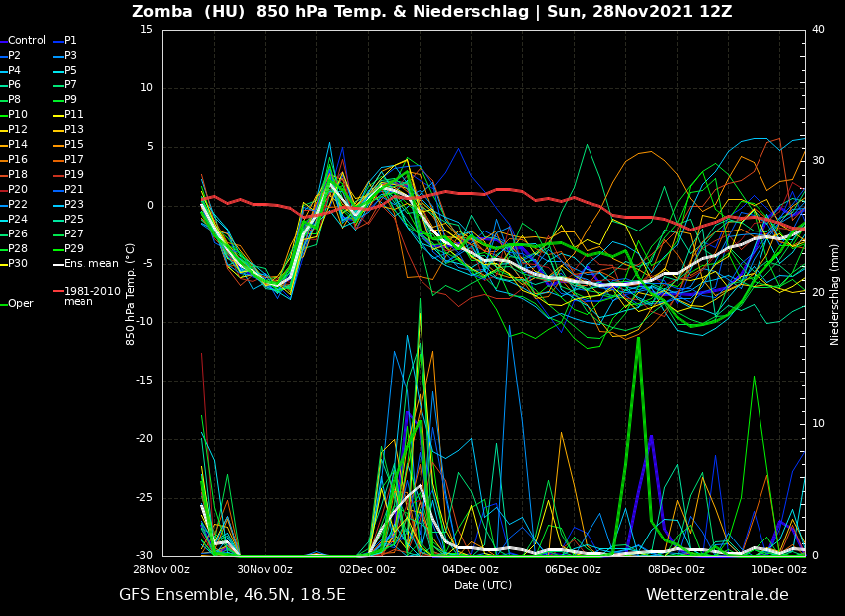Image resolution: width=845 pixels, height=616 pixels.
Task: Click the GFS Ensemble coordinates caption
Action: pyautogui.click(x=233, y=595)
